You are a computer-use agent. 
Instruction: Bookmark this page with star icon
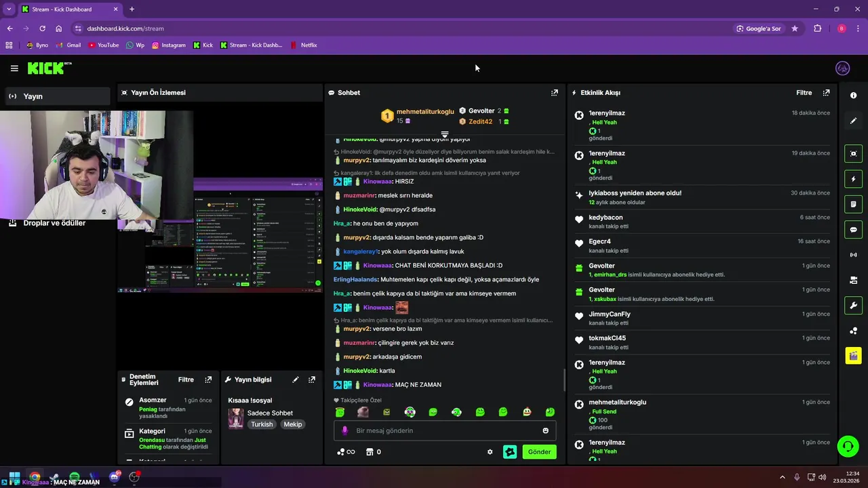tap(795, 28)
